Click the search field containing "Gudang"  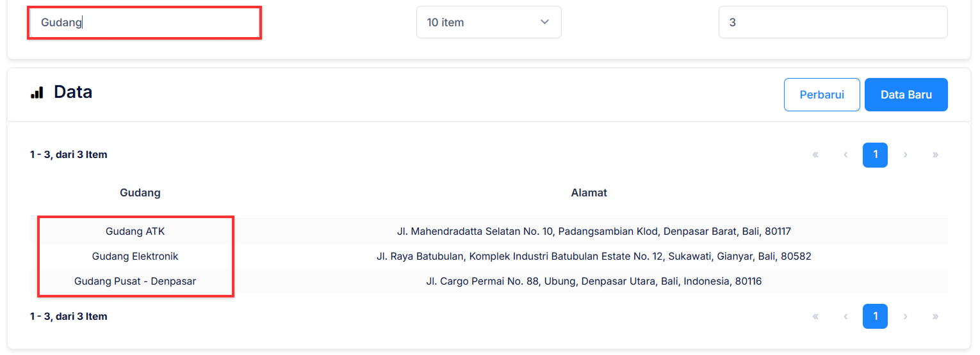tap(144, 23)
